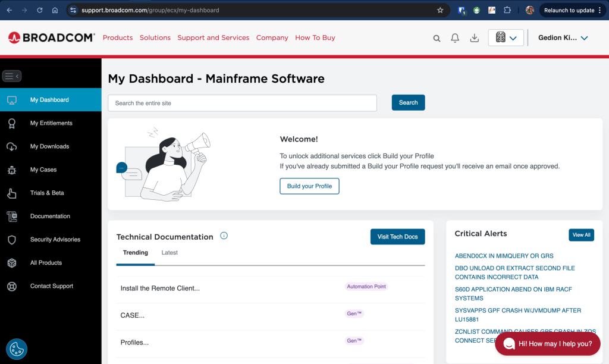Bookmark this page with star icon

point(440,10)
